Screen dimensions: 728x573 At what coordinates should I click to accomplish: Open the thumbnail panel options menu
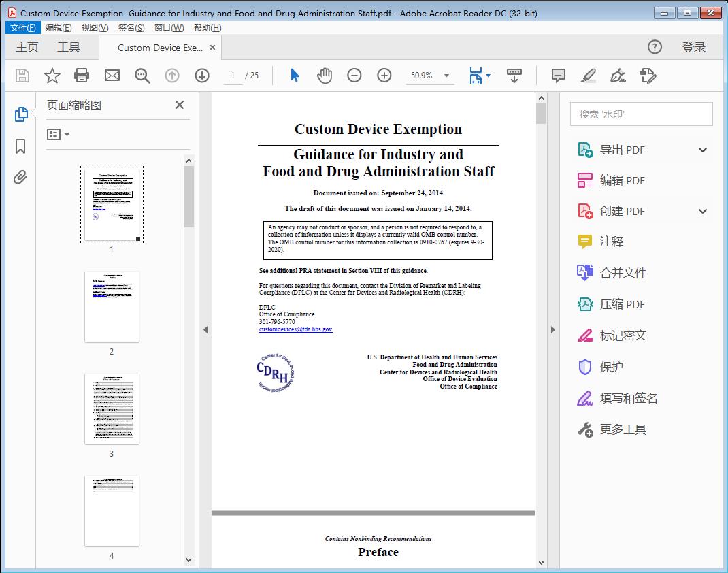56,134
